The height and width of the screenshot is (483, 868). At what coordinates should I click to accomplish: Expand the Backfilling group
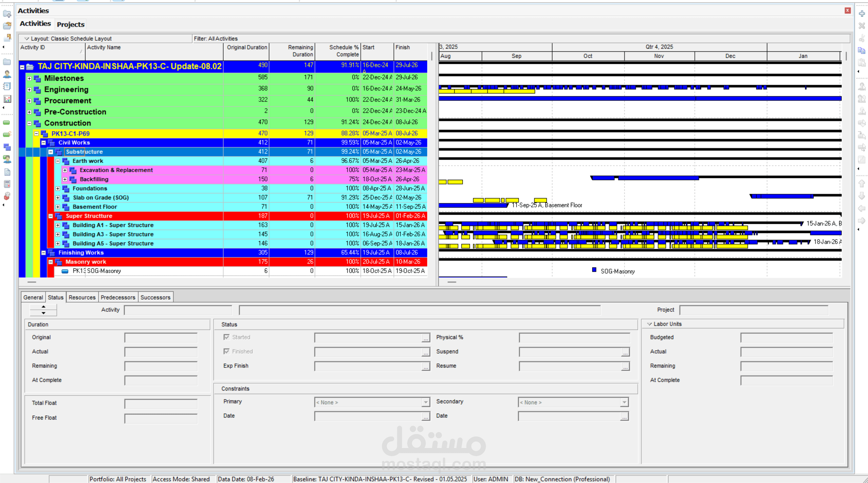coord(65,179)
